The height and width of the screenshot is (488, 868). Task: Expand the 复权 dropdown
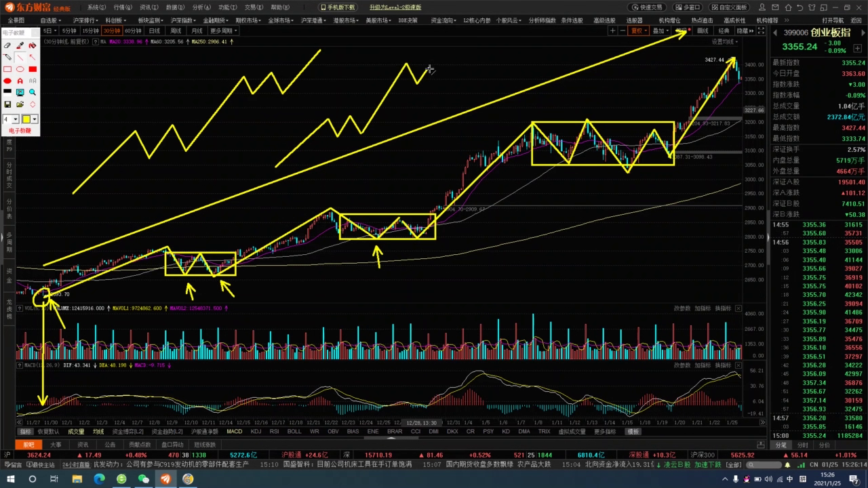[x=638, y=30]
